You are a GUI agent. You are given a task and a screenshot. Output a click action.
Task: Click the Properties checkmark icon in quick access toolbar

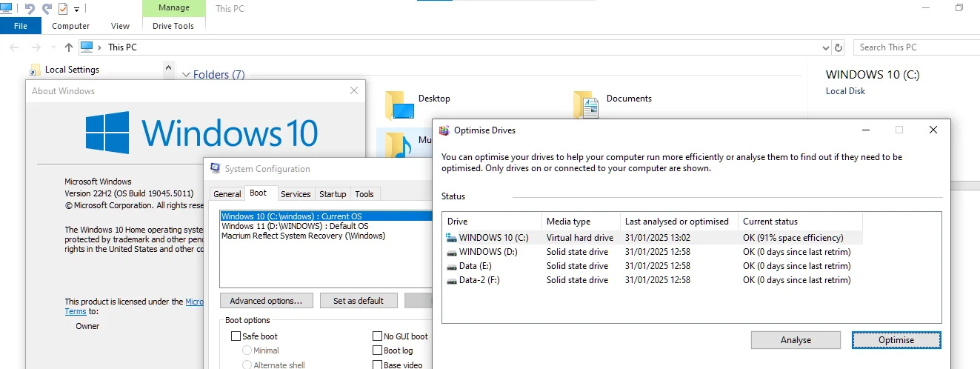[x=63, y=8]
